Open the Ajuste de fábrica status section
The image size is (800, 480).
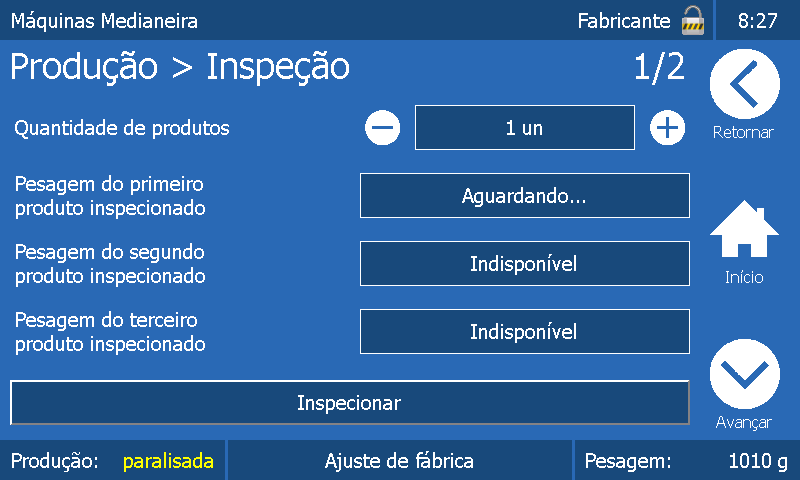tap(399, 461)
